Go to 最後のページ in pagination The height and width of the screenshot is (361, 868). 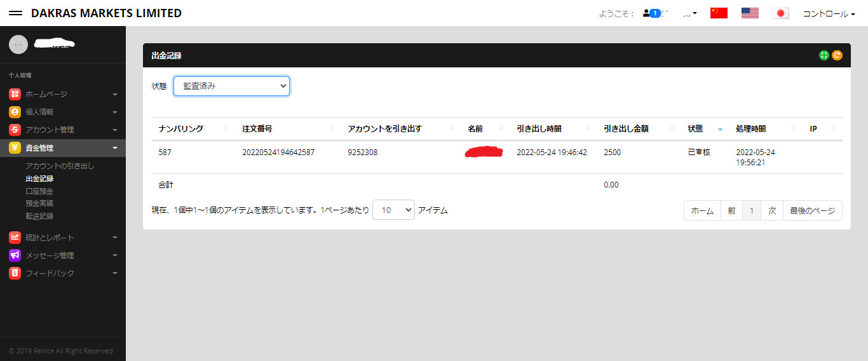[812, 210]
